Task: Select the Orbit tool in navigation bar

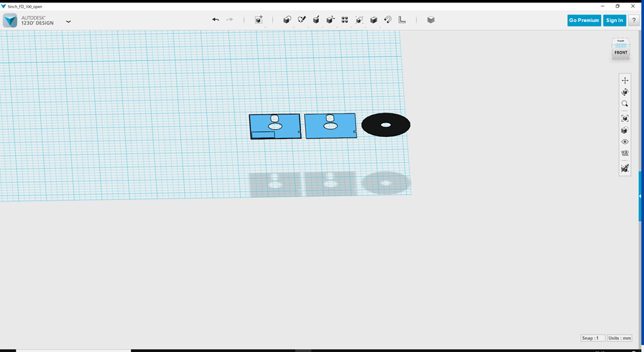Action: [625, 92]
